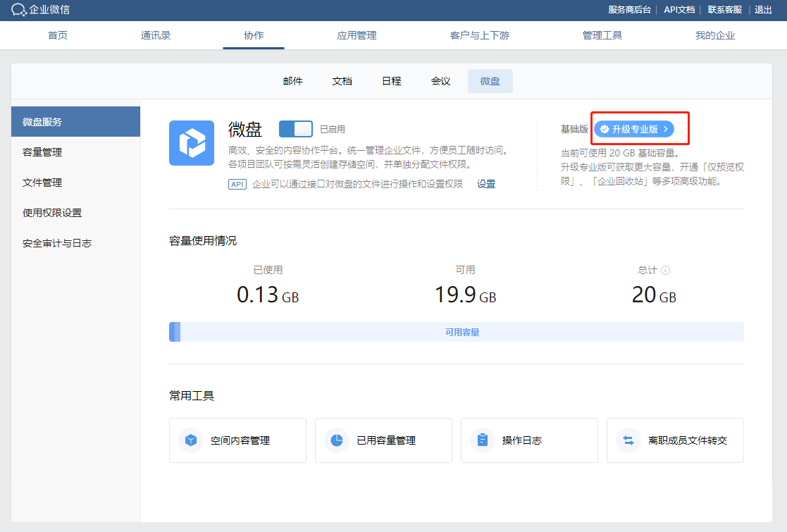Select the 协作 navigation item

click(x=254, y=35)
